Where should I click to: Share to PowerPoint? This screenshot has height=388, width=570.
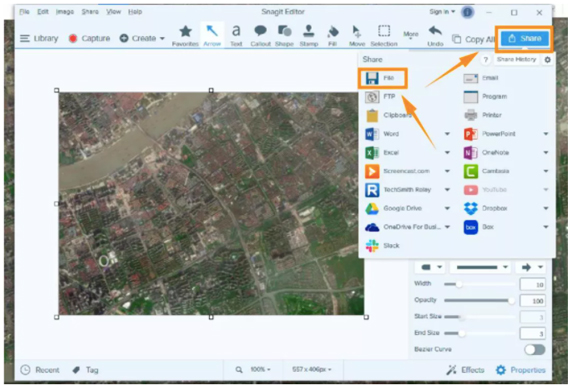click(489, 134)
